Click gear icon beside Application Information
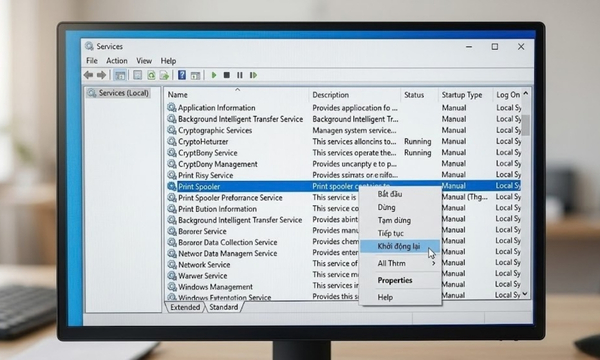The width and height of the screenshot is (600, 360). [172, 108]
